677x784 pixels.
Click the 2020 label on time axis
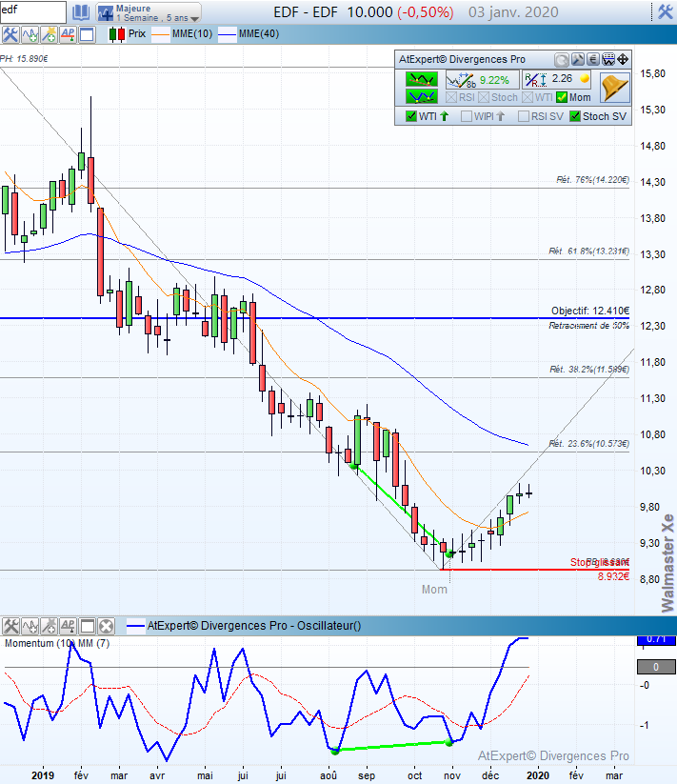click(x=538, y=775)
